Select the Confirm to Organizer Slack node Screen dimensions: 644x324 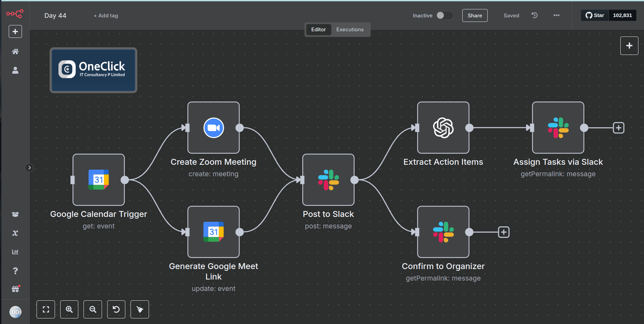point(443,232)
